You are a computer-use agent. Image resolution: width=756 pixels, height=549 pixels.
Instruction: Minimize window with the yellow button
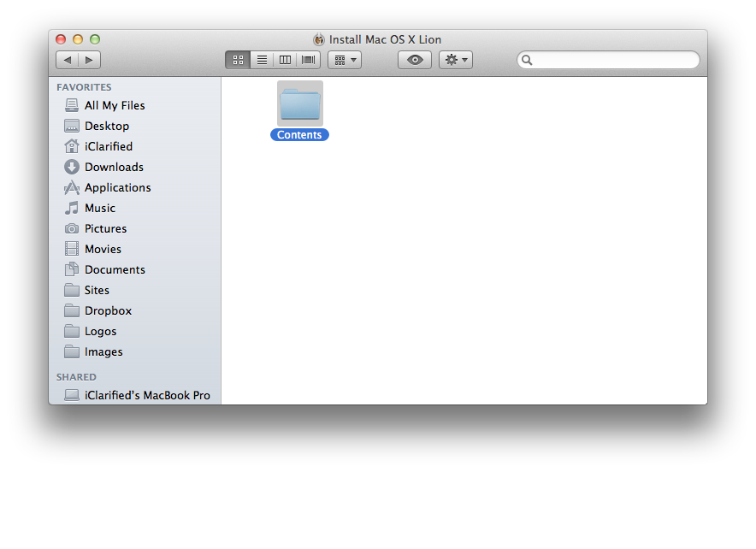click(78, 39)
